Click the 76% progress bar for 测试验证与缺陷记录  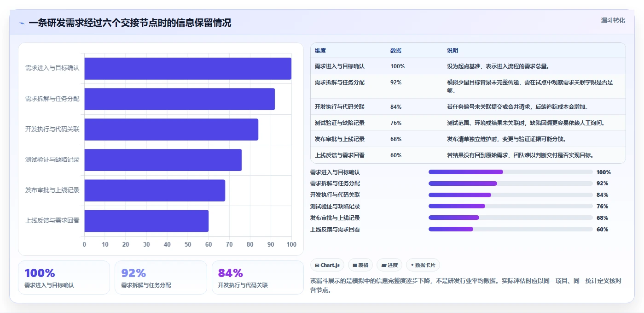(511, 206)
